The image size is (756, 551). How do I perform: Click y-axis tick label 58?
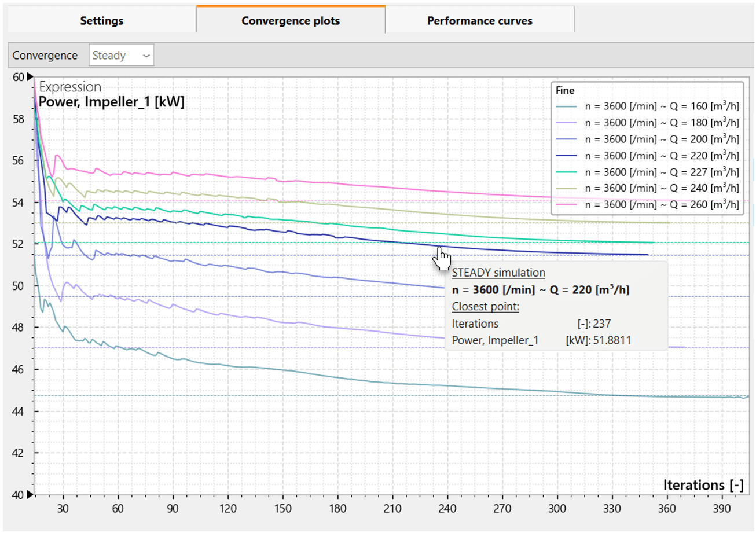(x=19, y=119)
